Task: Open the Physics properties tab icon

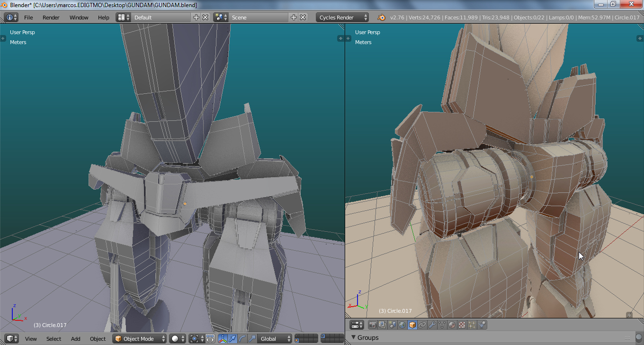Action: (482, 325)
